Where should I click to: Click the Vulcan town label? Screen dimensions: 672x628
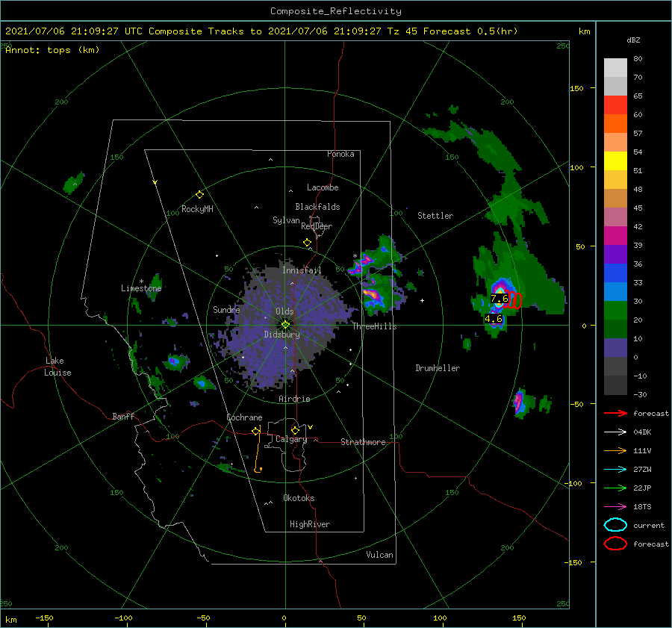(379, 555)
